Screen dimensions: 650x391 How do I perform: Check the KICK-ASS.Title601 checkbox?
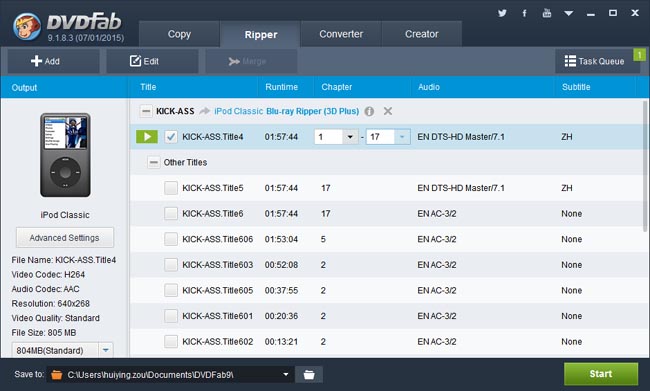click(x=171, y=316)
